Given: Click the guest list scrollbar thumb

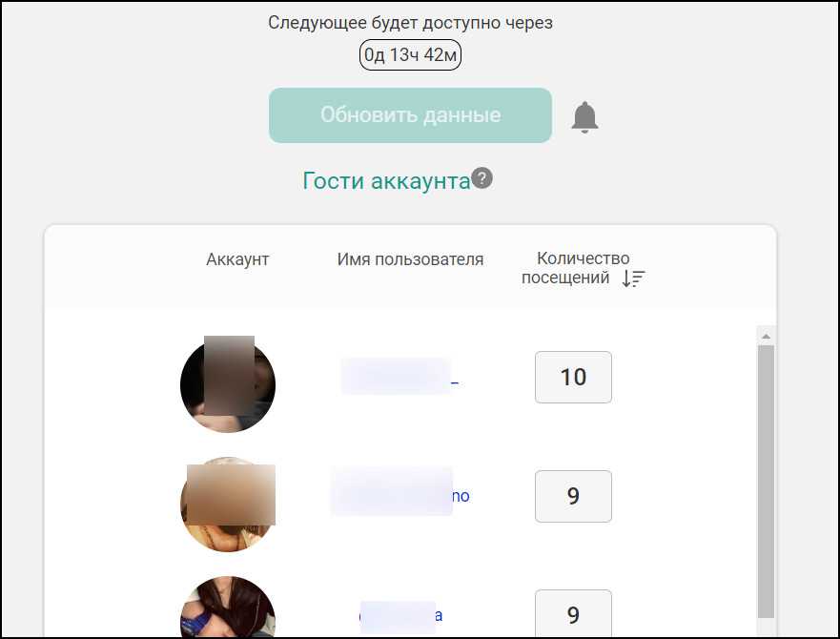Looking at the screenshot, I should [766, 482].
